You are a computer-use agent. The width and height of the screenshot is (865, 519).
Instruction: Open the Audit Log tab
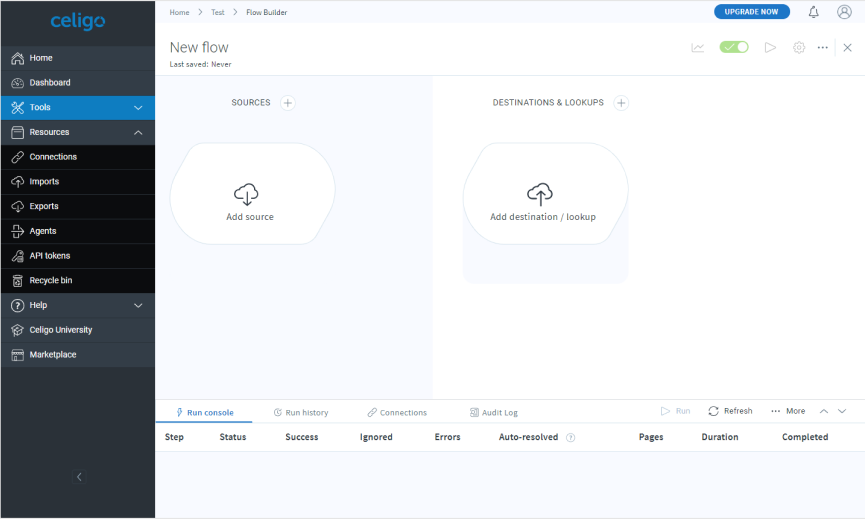click(x=494, y=412)
